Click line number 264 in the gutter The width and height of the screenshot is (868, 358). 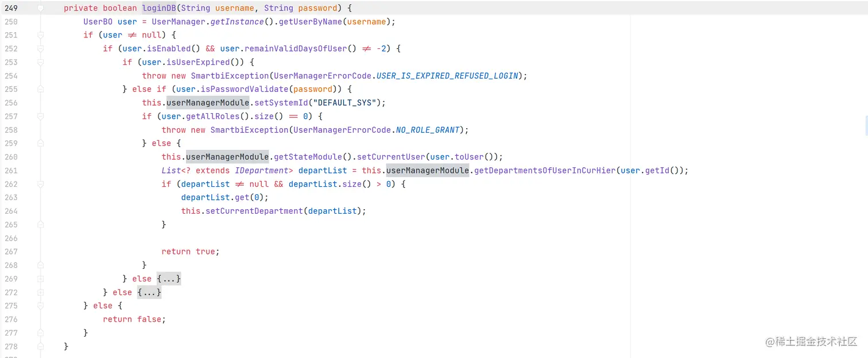(x=11, y=211)
